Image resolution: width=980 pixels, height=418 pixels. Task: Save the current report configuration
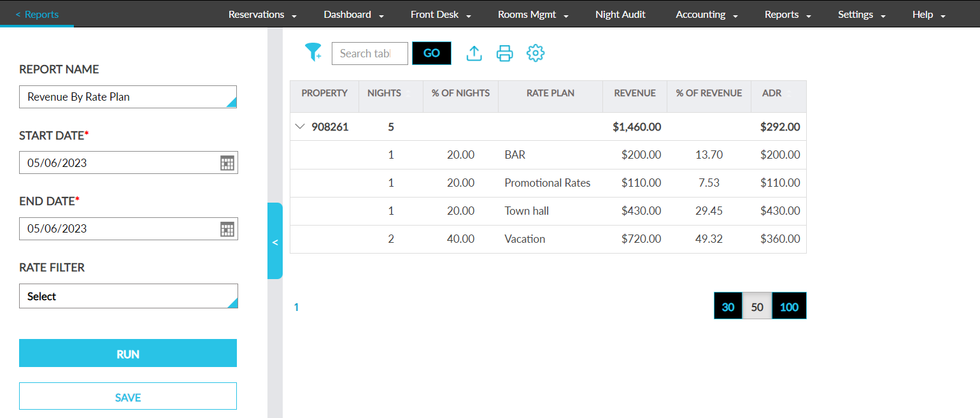coord(127,396)
